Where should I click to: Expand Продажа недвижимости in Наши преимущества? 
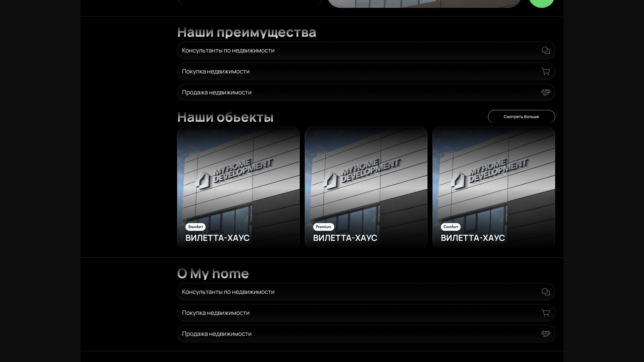coord(217,93)
